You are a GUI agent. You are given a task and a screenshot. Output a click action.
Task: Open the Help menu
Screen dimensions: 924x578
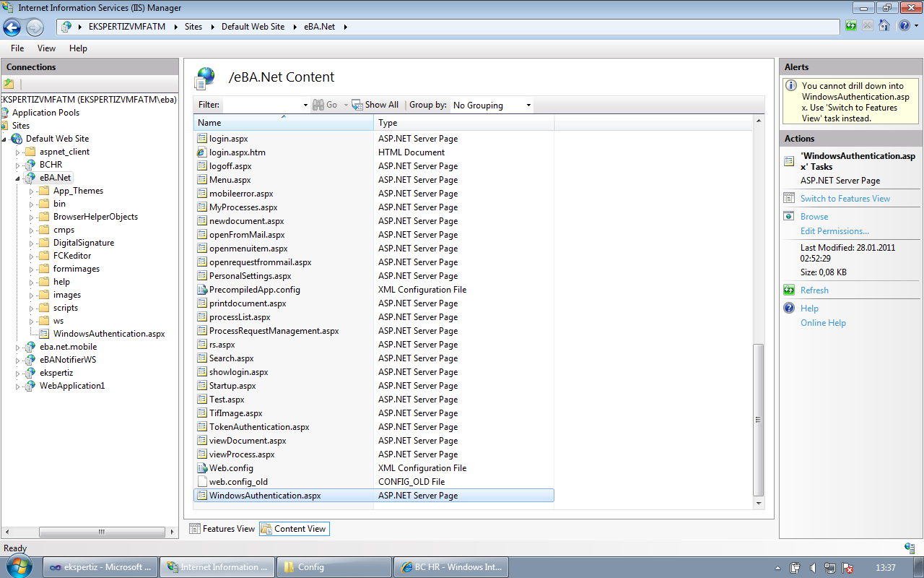tap(78, 48)
